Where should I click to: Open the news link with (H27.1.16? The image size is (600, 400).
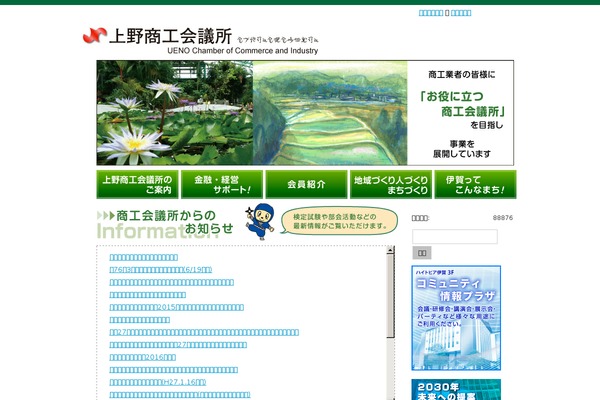coord(158,382)
